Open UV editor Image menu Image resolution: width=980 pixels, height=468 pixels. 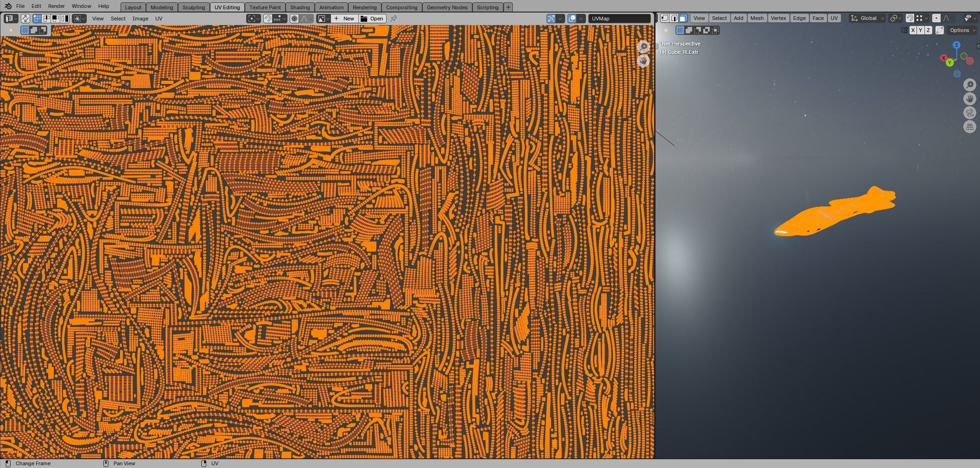tap(140, 19)
